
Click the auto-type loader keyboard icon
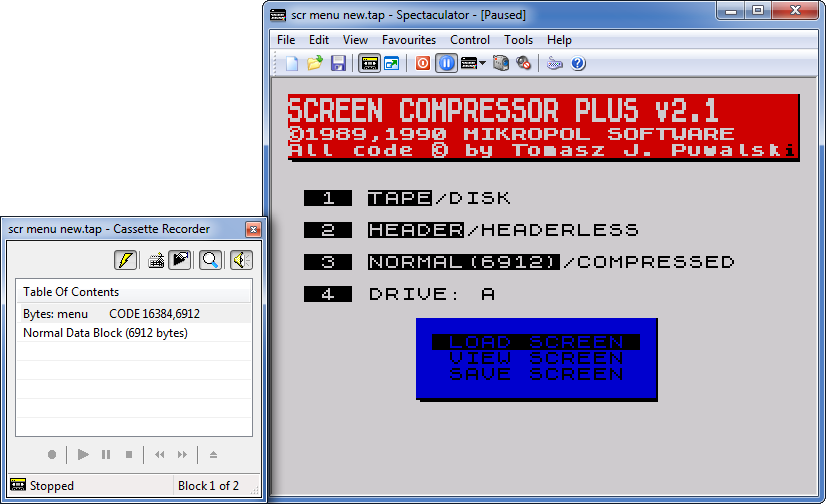(x=156, y=260)
